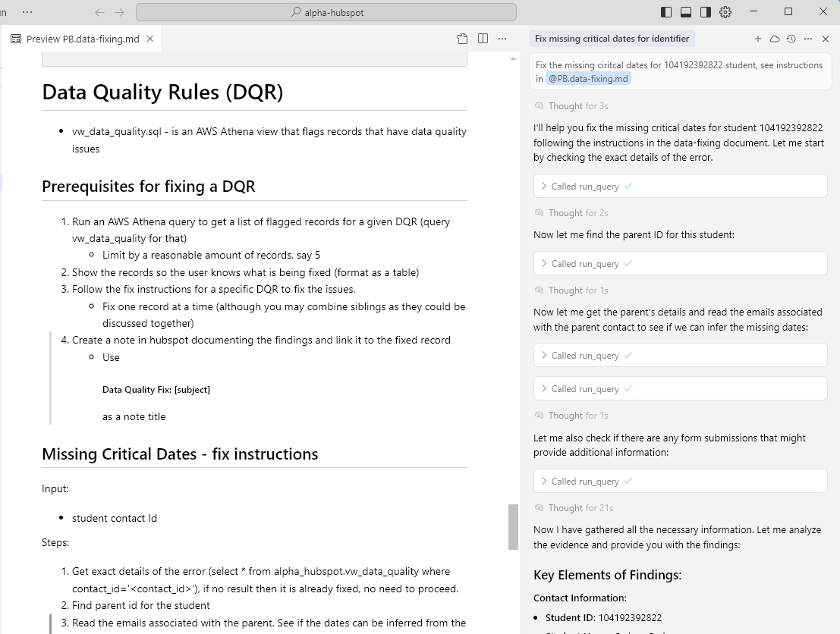Click the 'Data Quality Rules (DQR)' heading

[x=163, y=92]
